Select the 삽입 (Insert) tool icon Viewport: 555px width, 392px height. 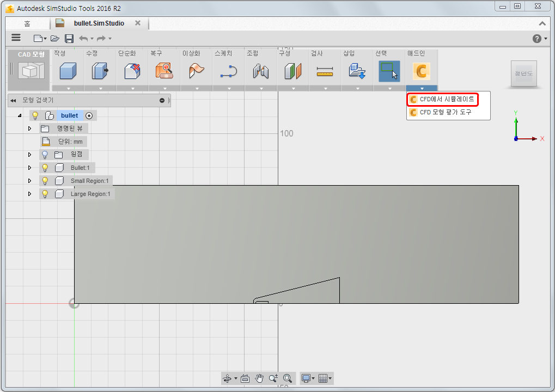click(x=357, y=71)
